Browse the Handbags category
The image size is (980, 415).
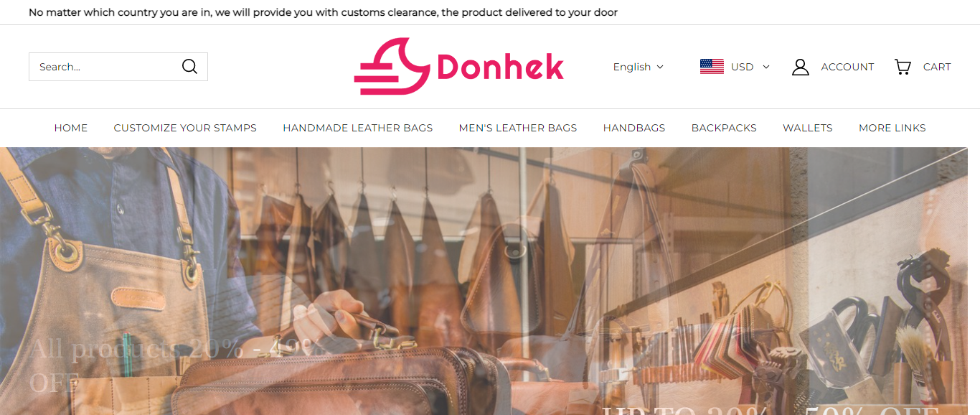tap(634, 128)
